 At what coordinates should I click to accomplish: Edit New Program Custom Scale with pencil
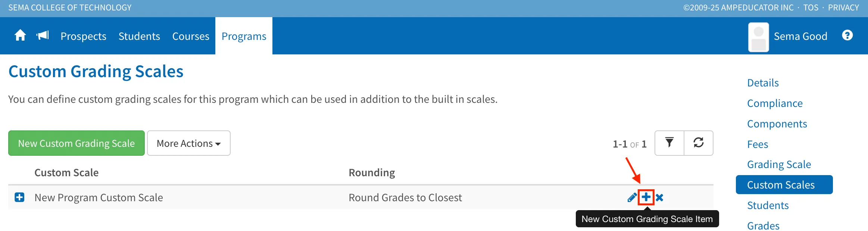[632, 197]
